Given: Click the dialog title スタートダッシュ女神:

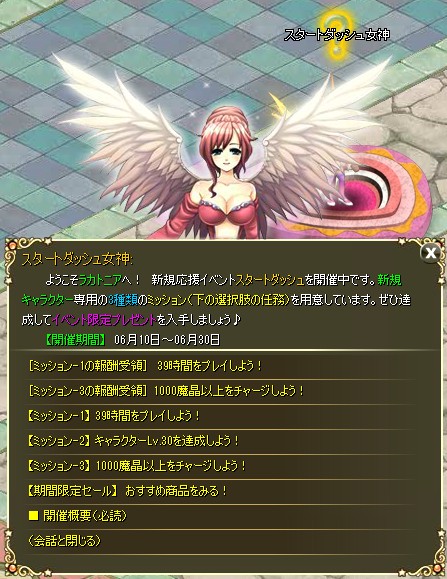Looking at the screenshot, I should (x=77, y=259).
